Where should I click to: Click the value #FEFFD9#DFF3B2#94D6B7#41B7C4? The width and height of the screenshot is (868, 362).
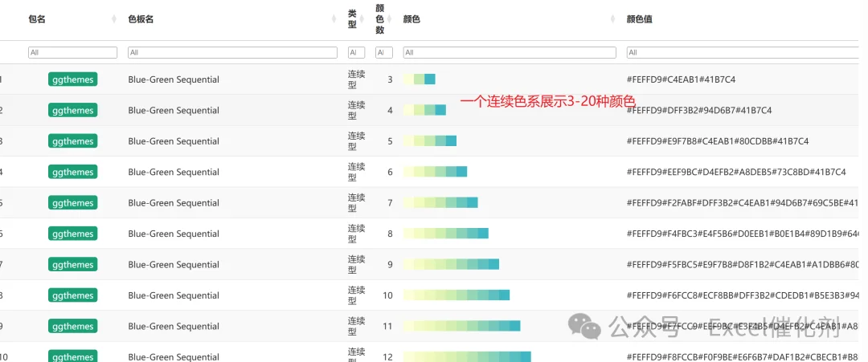[699, 111]
